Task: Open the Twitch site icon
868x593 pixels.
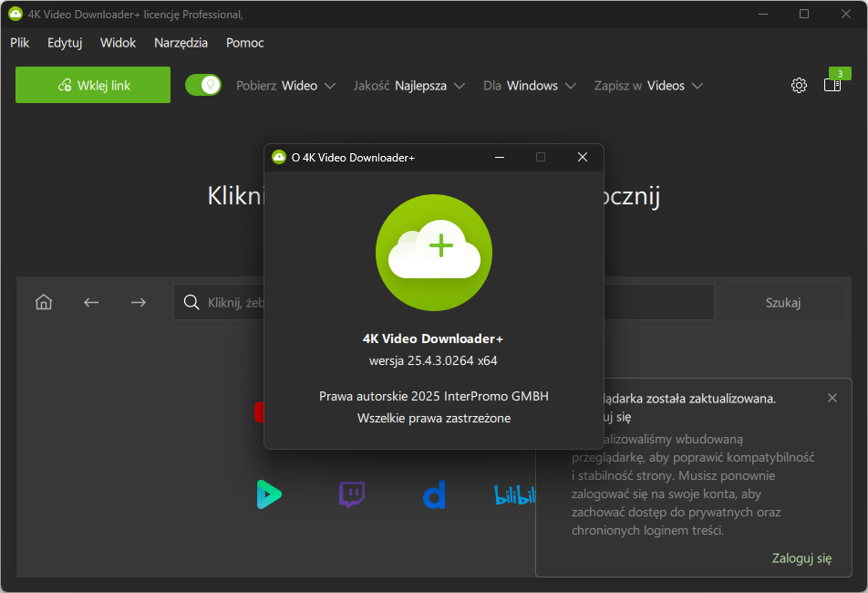Action: click(x=352, y=494)
